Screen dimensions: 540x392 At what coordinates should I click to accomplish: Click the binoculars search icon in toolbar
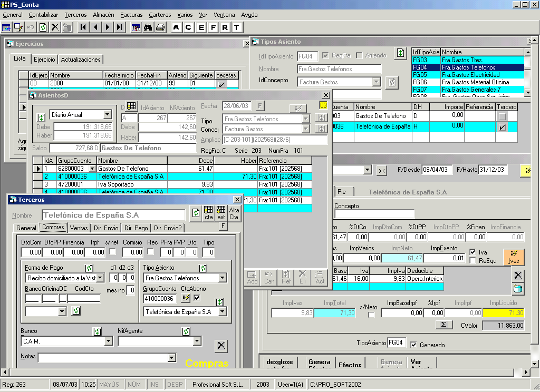click(x=148, y=27)
